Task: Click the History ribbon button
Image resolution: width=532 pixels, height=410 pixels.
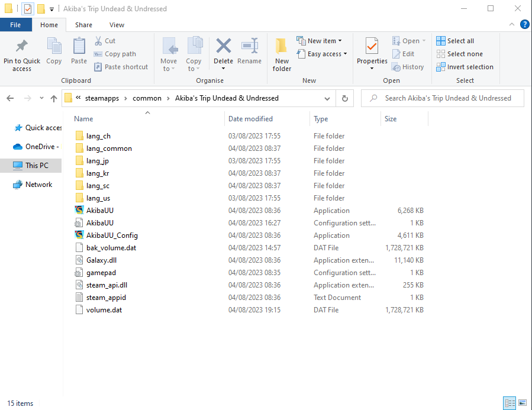Action: [408, 67]
